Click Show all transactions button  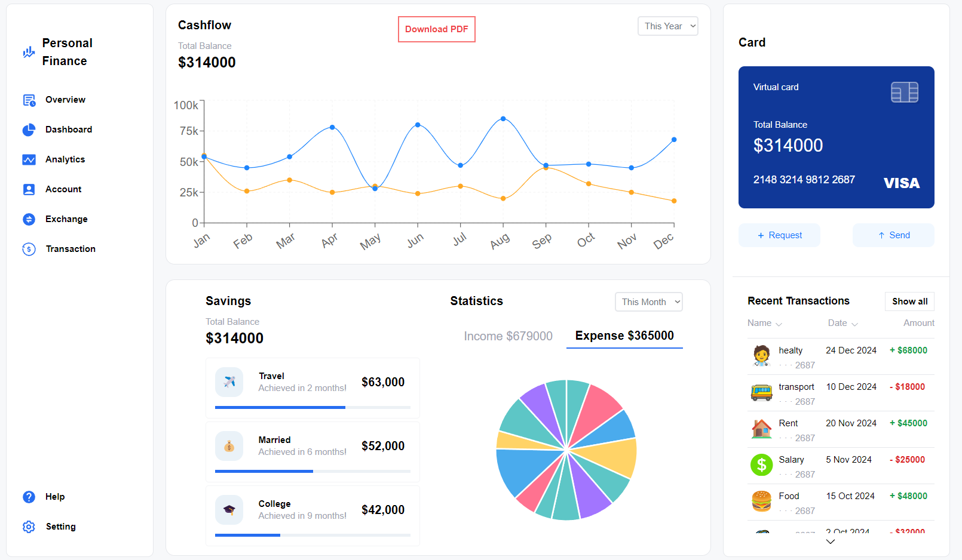point(909,301)
